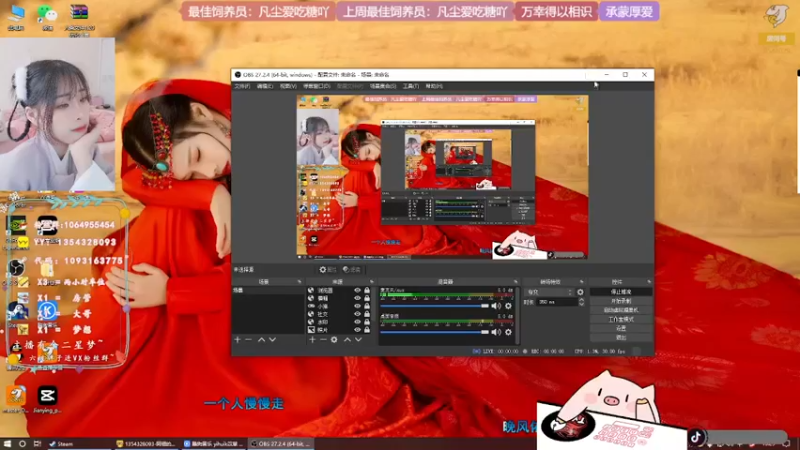
Task: Pop out the 转场特效 dock via its header icon
Action: tap(581, 282)
